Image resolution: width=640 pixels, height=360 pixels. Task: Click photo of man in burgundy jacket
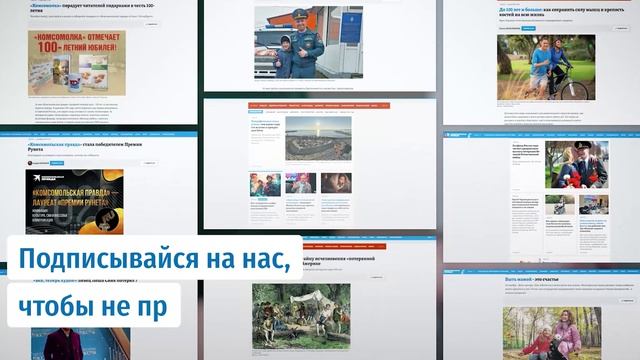tap(80, 344)
